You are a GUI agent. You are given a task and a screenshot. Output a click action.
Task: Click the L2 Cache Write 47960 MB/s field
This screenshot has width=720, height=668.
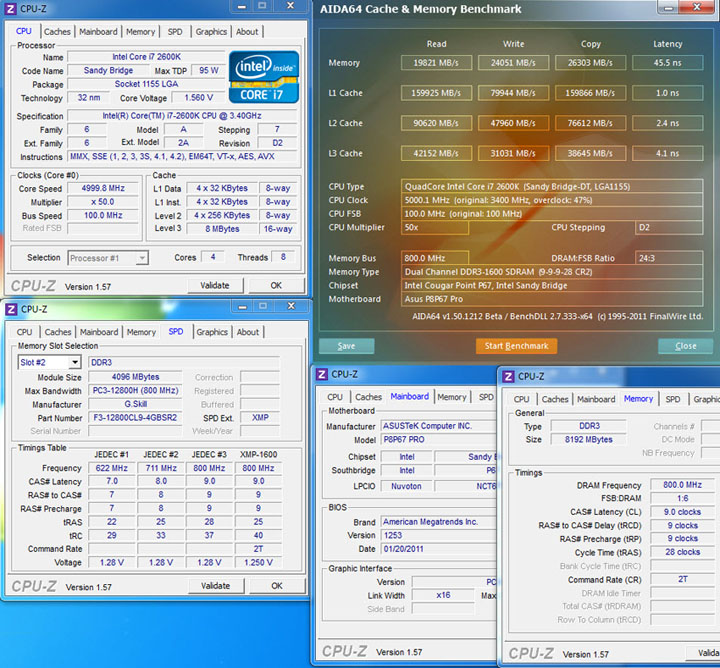click(x=513, y=123)
